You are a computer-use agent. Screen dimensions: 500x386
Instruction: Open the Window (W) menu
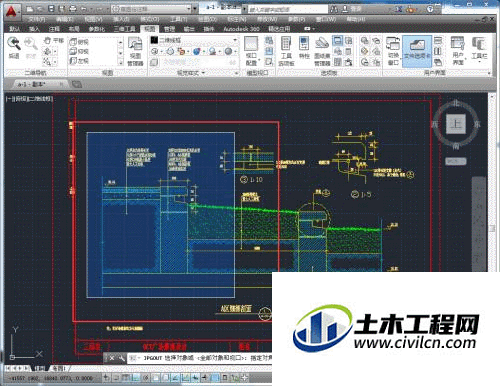(x=326, y=19)
